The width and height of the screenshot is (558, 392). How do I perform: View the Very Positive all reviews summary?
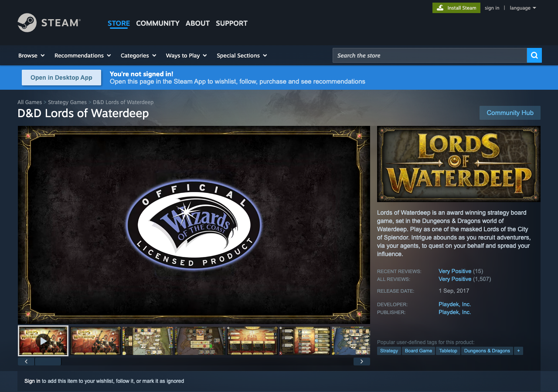455,279
